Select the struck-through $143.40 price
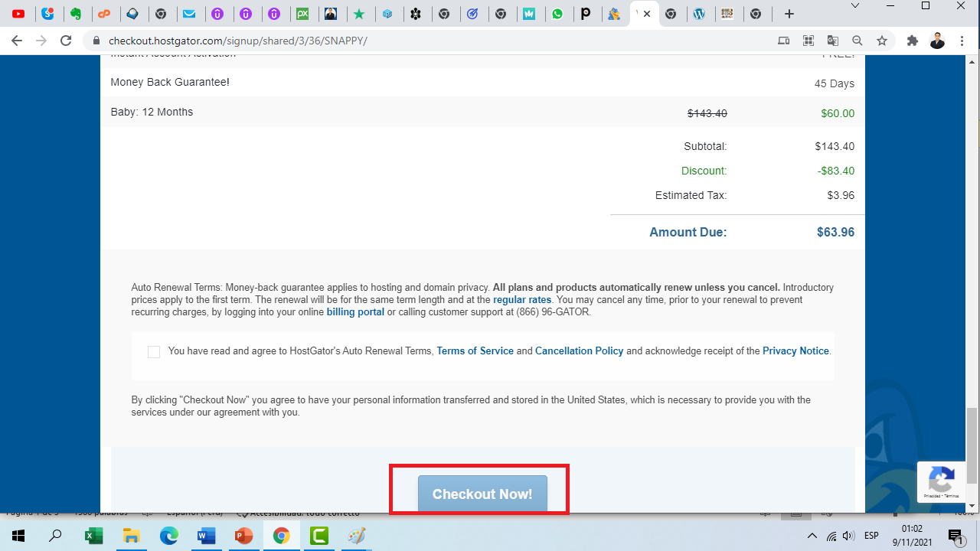This screenshot has height=551, width=980. click(x=707, y=113)
